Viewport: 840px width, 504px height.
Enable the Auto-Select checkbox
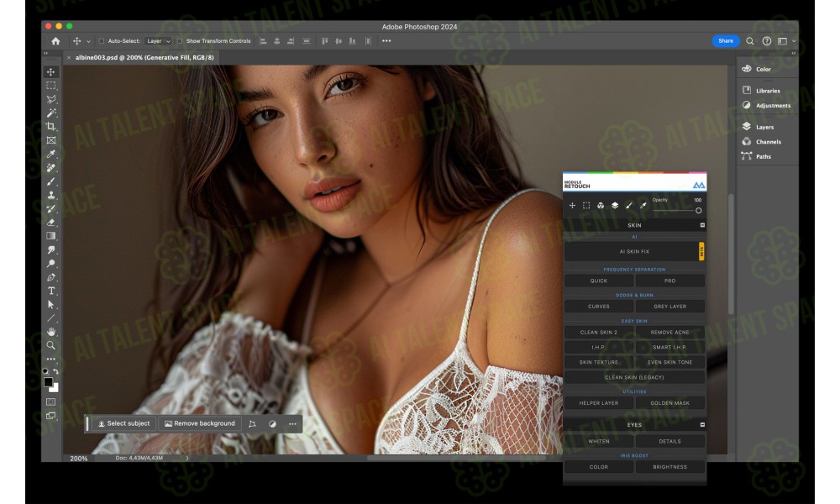click(x=102, y=40)
